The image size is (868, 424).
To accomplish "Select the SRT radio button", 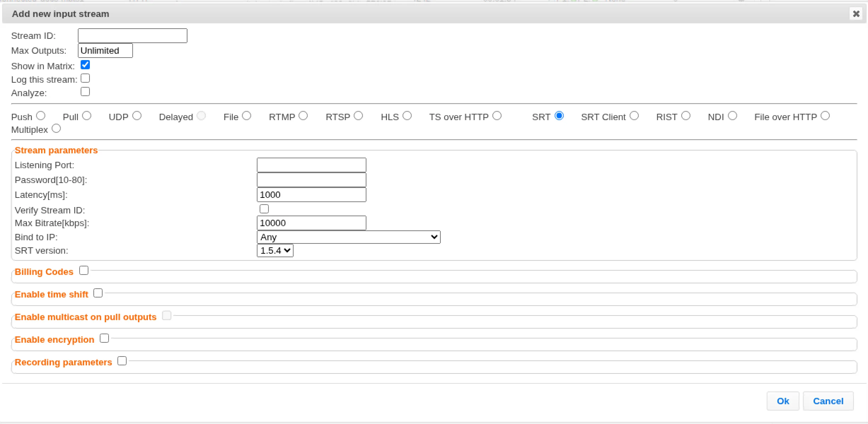I will [x=559, y=116].
